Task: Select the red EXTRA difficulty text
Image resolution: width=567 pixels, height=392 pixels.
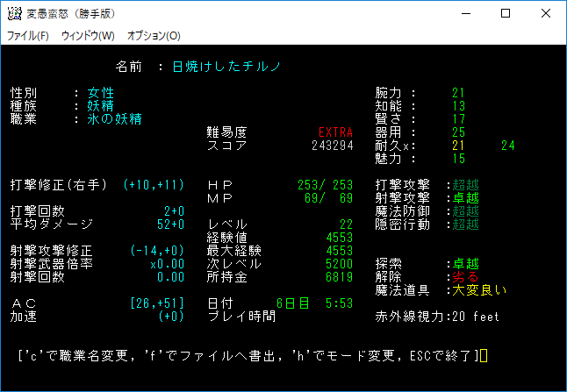Action: click(335, 132)
